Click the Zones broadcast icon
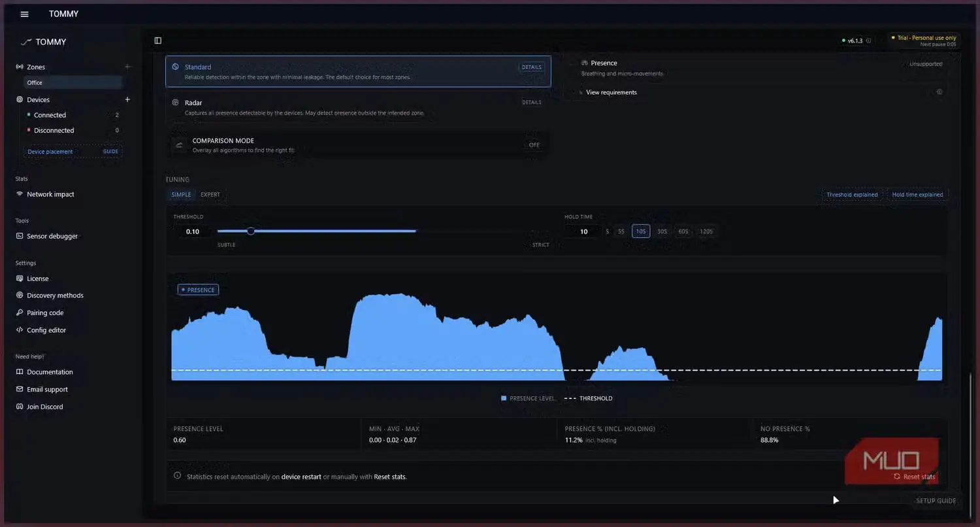Screen dimensions: 980x527 (x=20, y=67)
